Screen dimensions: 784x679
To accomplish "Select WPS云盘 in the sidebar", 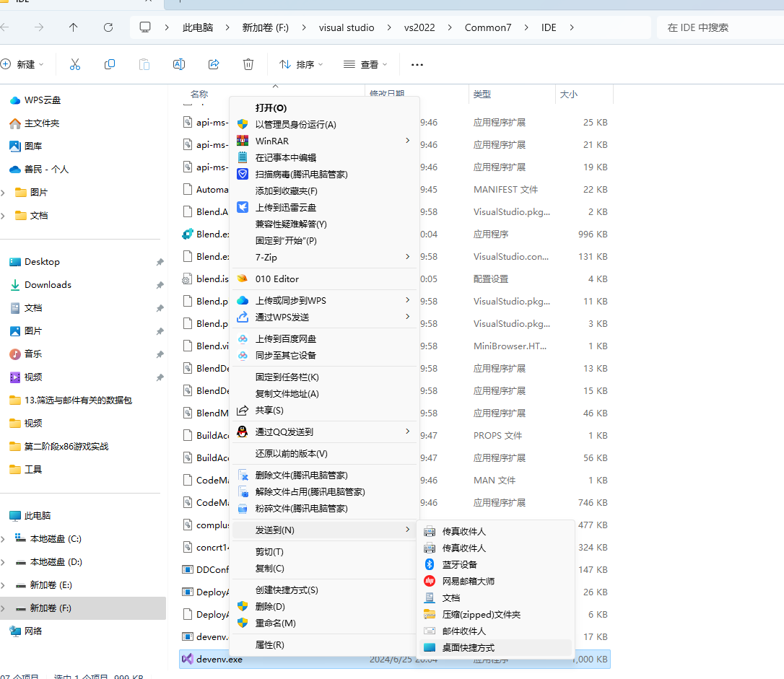I will [43, 100].
